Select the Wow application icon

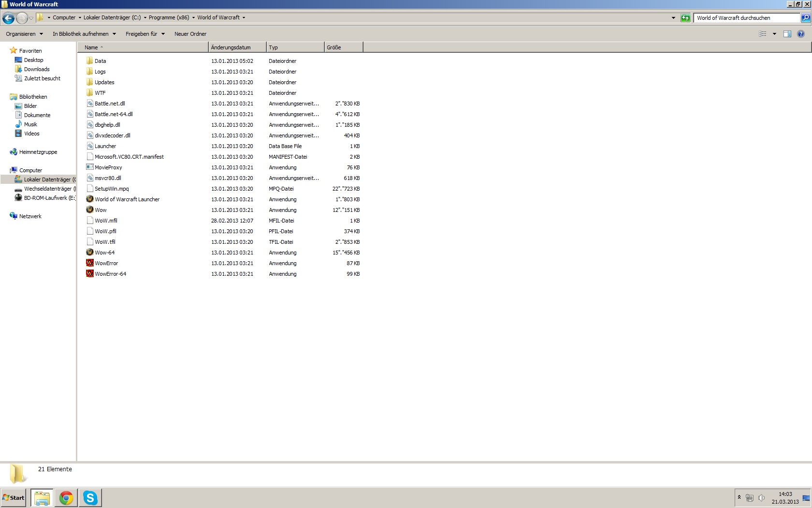(90, 210)
